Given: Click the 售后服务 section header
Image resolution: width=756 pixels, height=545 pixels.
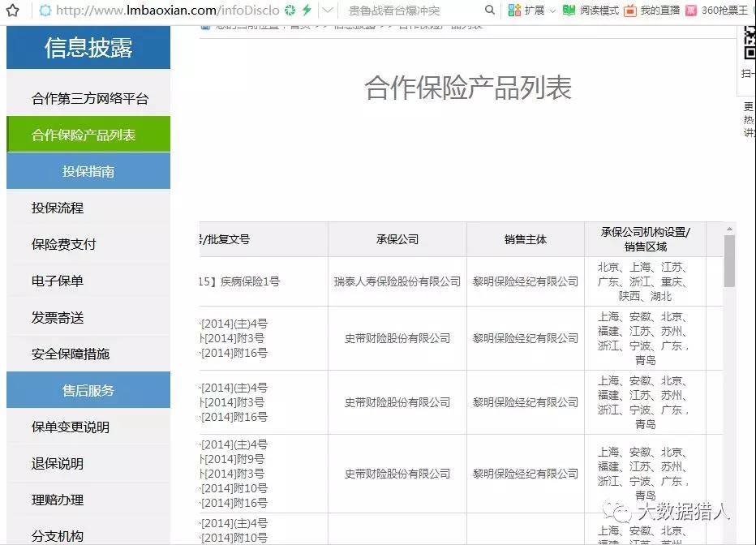Looking at the screenshot, I should point(88,390).
